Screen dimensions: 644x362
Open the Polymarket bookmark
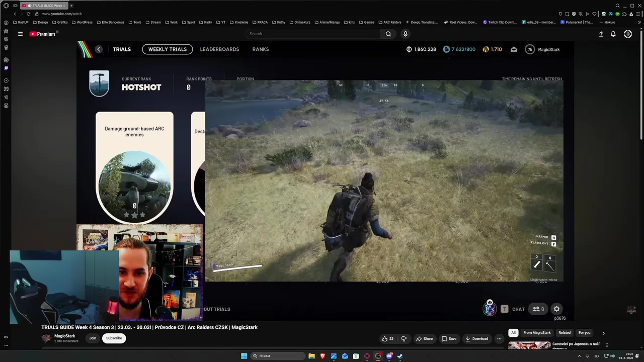click(x=576, y=22)
